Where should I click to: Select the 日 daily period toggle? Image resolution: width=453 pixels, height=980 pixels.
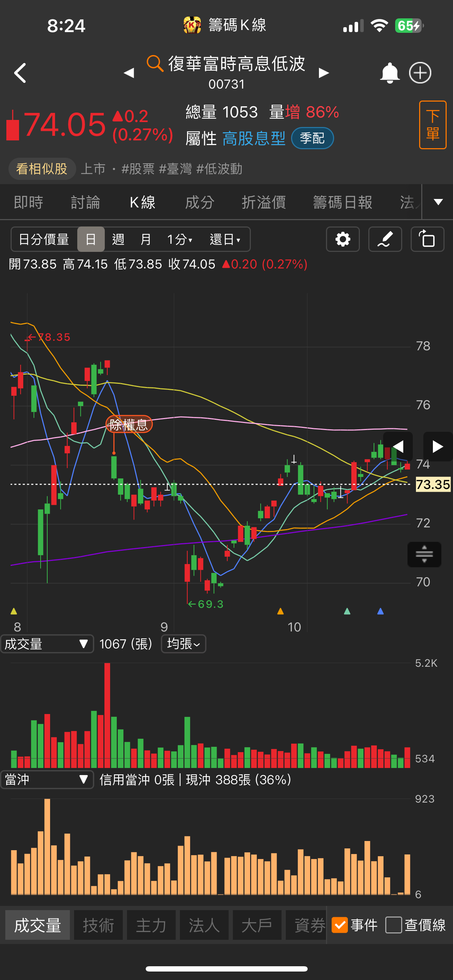click(x=91, y=239)
